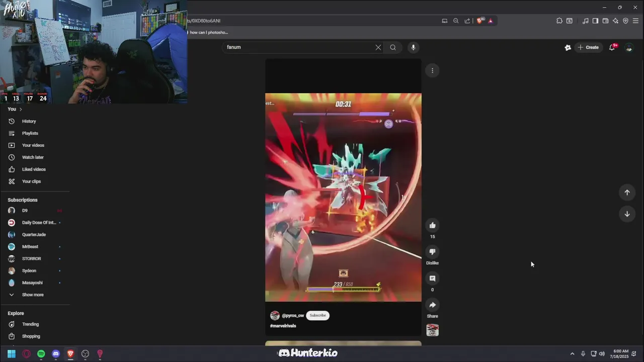Open Discord from the taskbar
Screen dimensions: 644x362
click(56, 354)
